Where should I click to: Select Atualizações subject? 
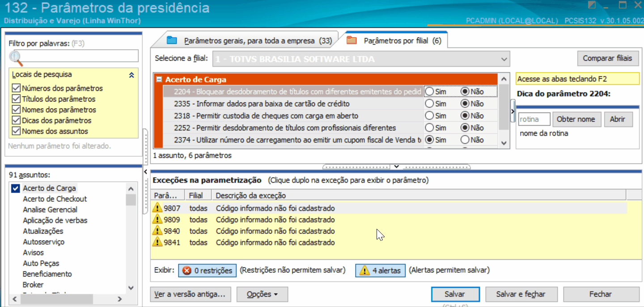43,231
